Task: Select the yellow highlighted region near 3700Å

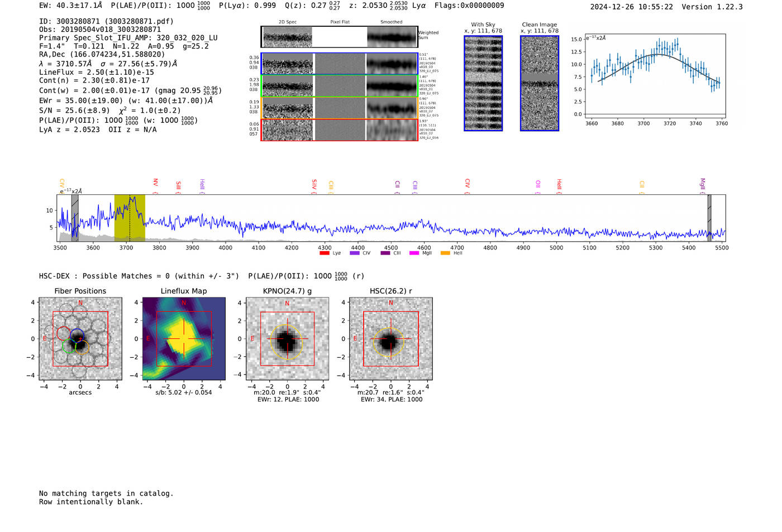Action: pyautogui.click(x=130, y=218)
